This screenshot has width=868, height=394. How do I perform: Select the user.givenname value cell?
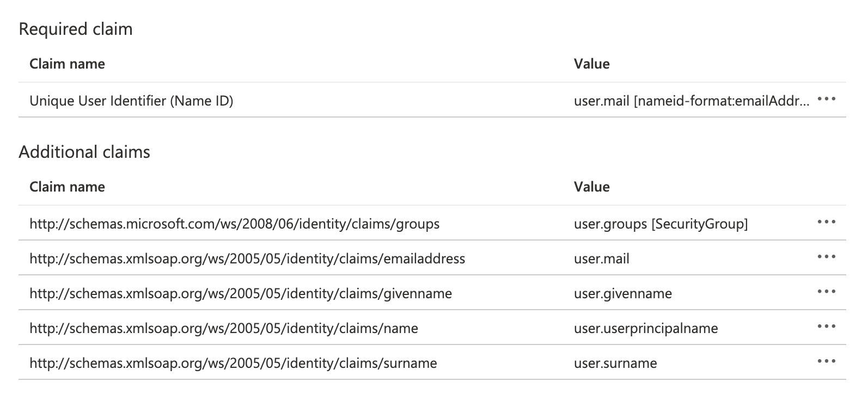[622, 293]
